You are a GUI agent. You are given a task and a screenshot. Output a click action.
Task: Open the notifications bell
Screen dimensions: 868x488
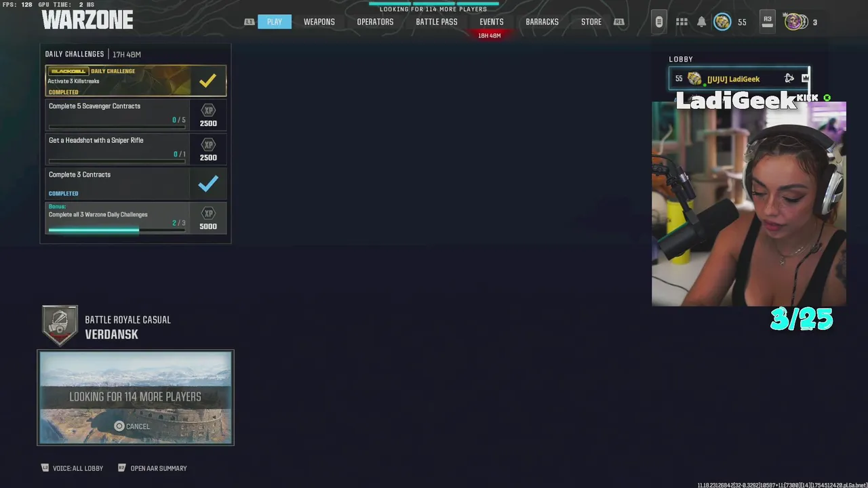[701, 22]
